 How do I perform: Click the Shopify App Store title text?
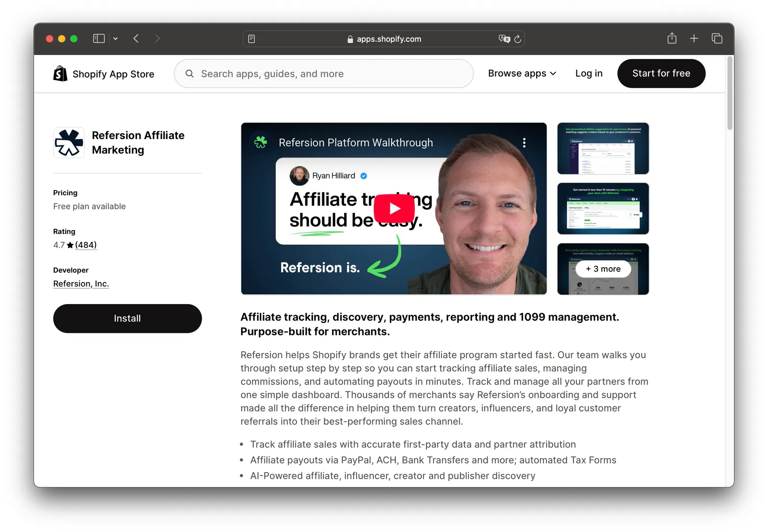(113, 74)
